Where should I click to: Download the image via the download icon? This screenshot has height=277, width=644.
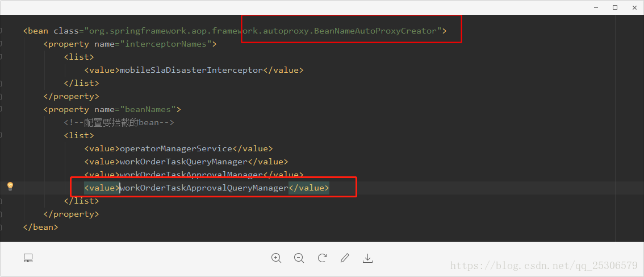pyautogui.click(x=367, y=258)
